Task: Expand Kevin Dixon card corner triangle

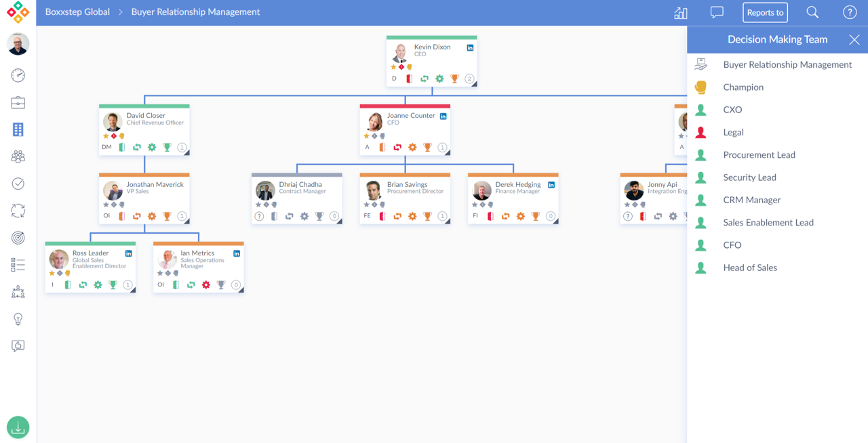Action: [x=474, y=84]
